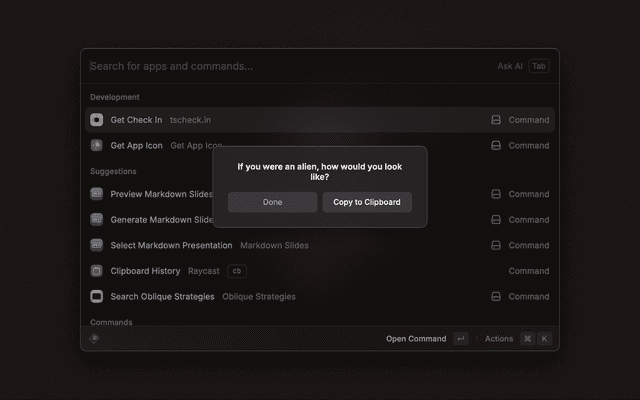The width and height of the screenshot is (640, 400).
Task: Click the Ask AI button
Action: click(x=510, y=66)
